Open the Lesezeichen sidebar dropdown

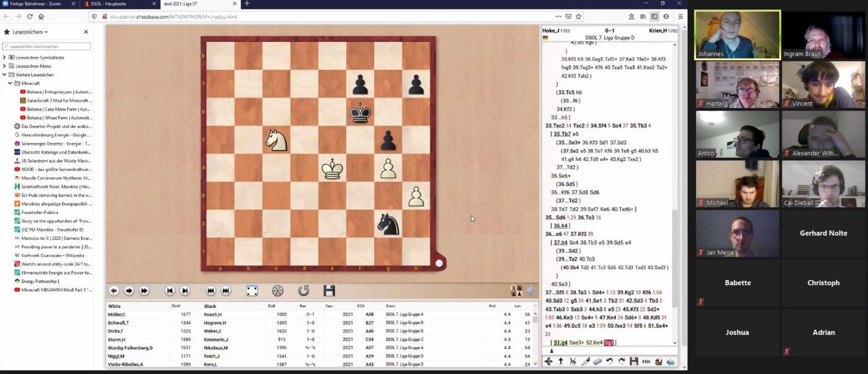coord(26,32)
